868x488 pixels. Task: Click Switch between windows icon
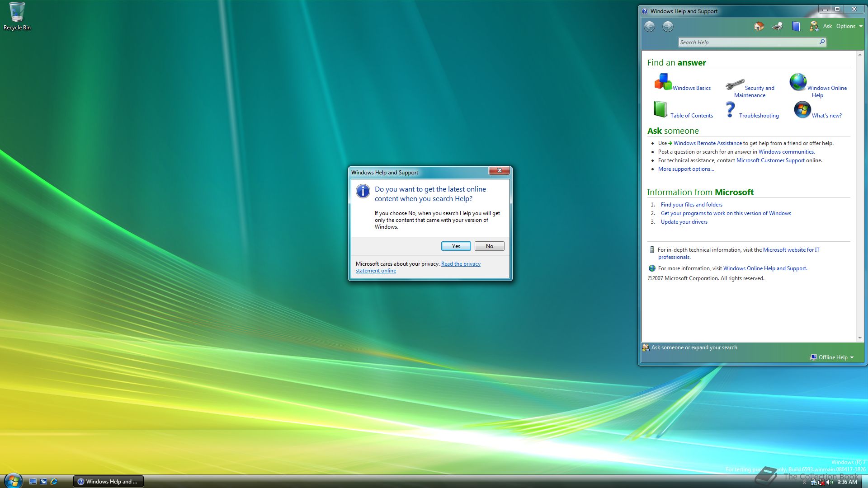tap(43, 482)
